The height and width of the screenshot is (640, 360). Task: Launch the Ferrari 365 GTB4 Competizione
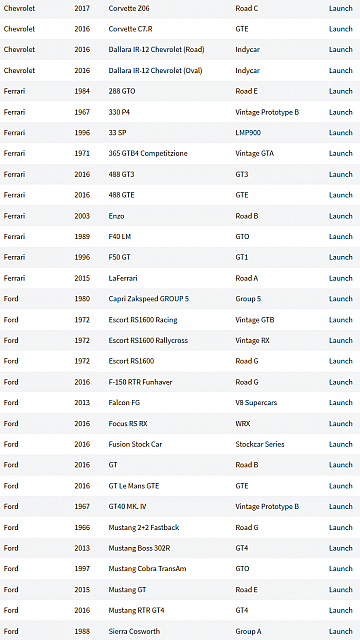click(x=340, y=153)
